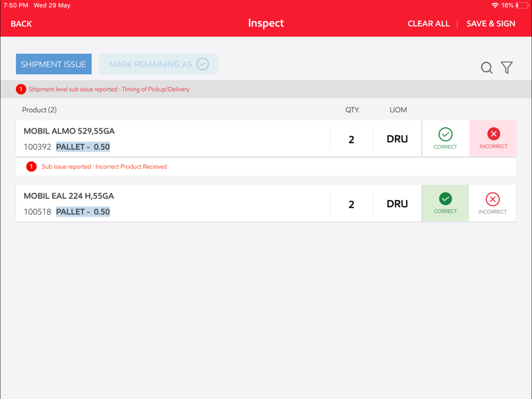Tap UOM column header

398,110
